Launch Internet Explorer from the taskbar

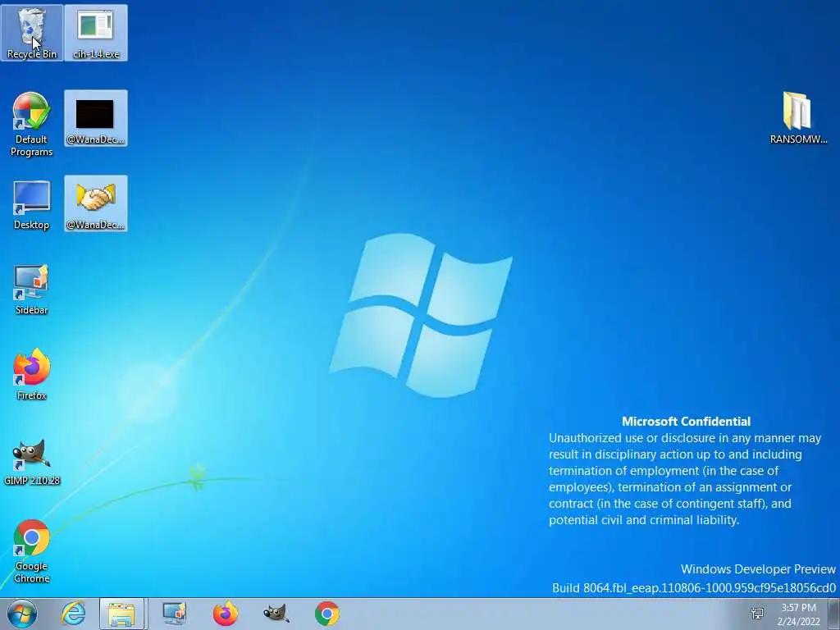tap(73, 614)
